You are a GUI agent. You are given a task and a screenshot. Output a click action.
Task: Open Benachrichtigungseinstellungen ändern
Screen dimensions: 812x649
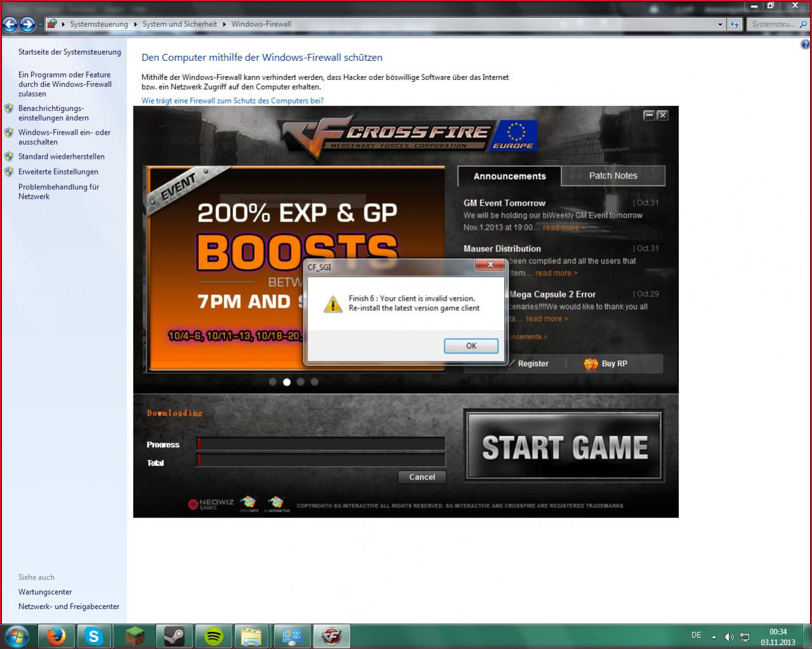53,113
